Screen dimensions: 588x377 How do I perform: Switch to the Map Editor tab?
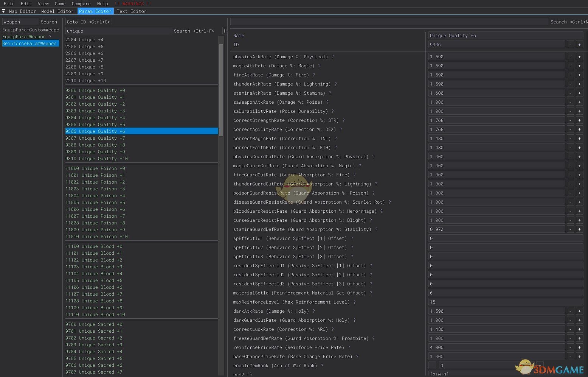(x=22, y=11)
